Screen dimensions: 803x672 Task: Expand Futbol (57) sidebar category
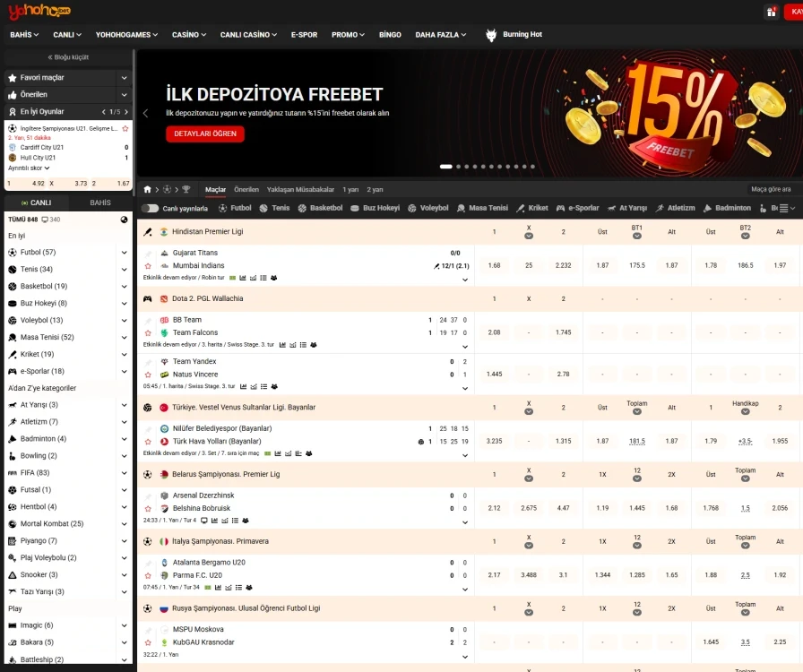124,253
